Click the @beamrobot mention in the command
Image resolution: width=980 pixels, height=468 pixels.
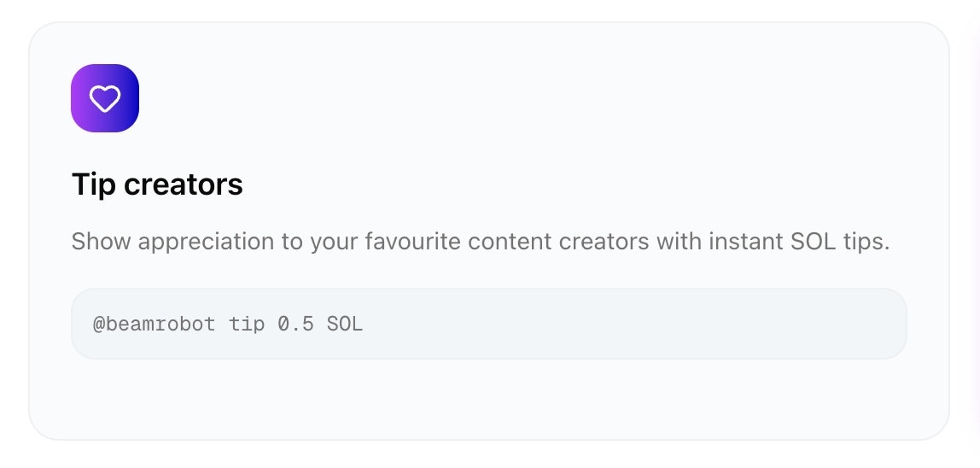coord(154,324)
